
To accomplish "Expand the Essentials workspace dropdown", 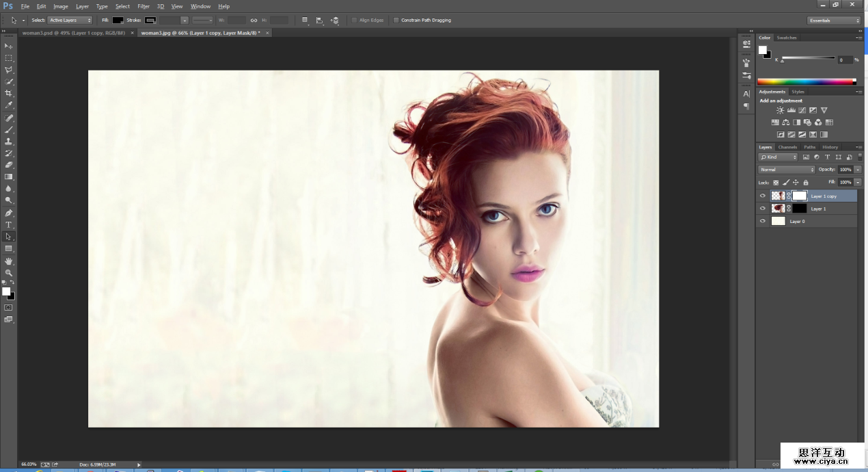I will (833, 21).
